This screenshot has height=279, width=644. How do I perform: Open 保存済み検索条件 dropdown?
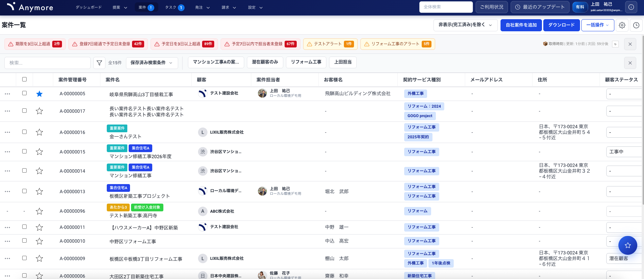click(x=152, y=63)
